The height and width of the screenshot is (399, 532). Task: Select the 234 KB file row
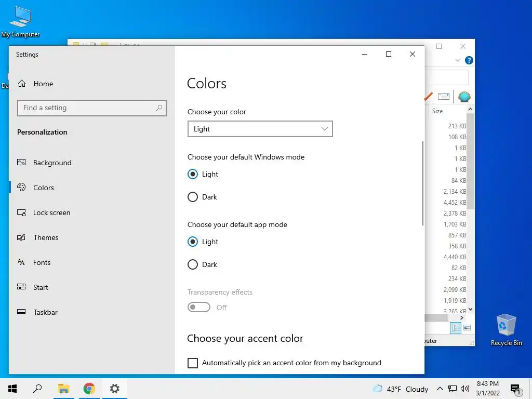[x=457, y=278]
